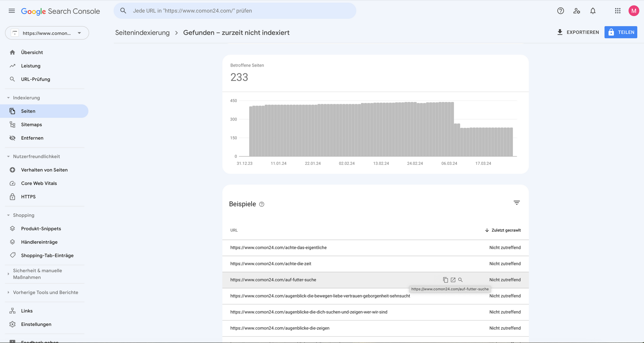
Task: Click the URL column header
Action: click(234, 230)
